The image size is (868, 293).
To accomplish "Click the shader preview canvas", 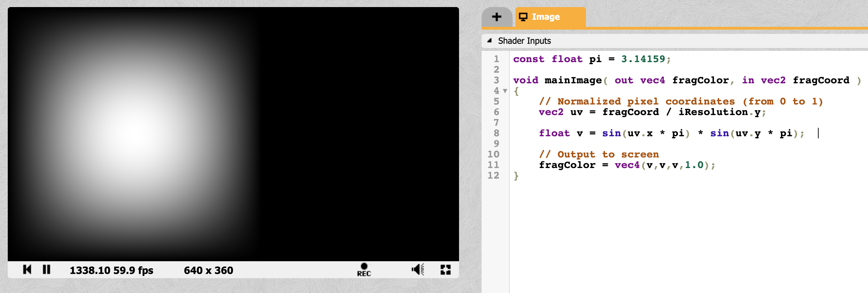I will [x=233, y=134].
